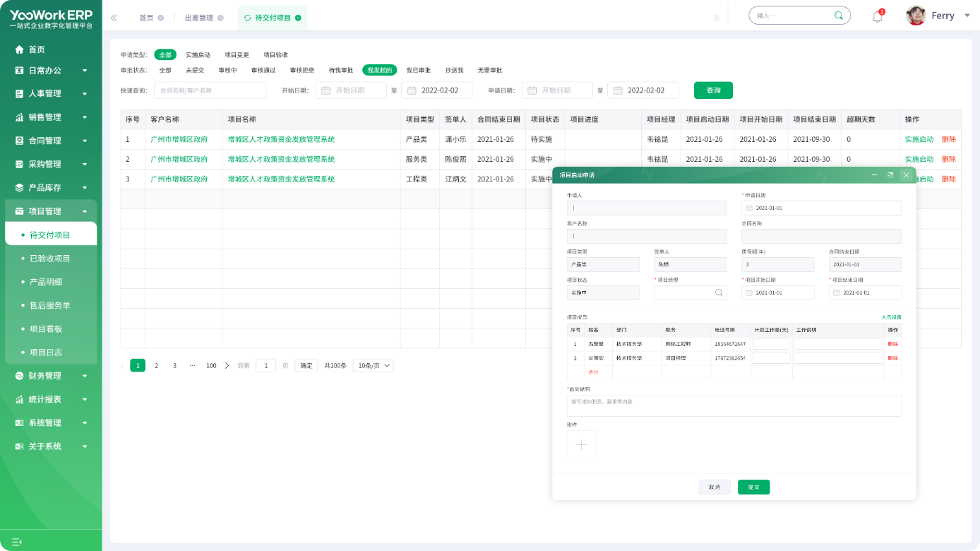
Task: Click the notification bell icon
Action: coord(878,16)
